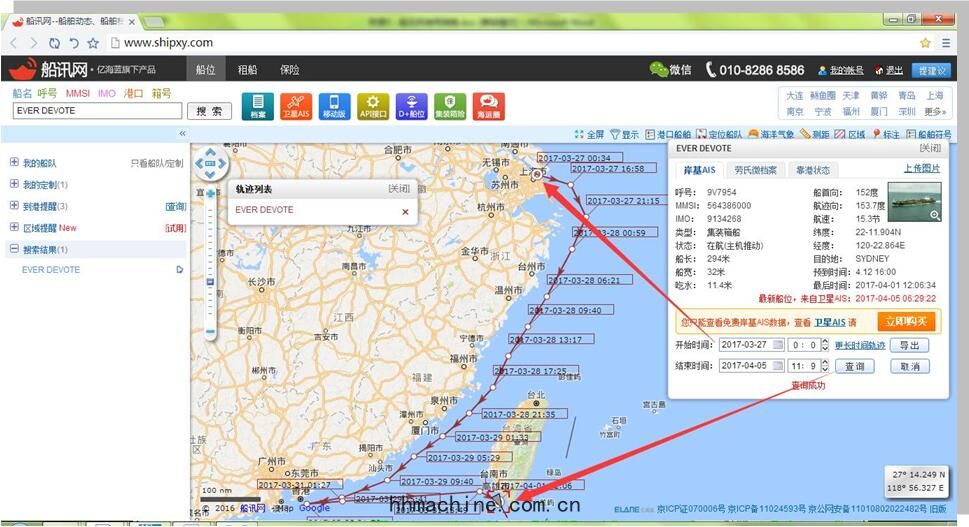
Task: Select the 标注 pin marker tool
Action: tap(886, 134)
